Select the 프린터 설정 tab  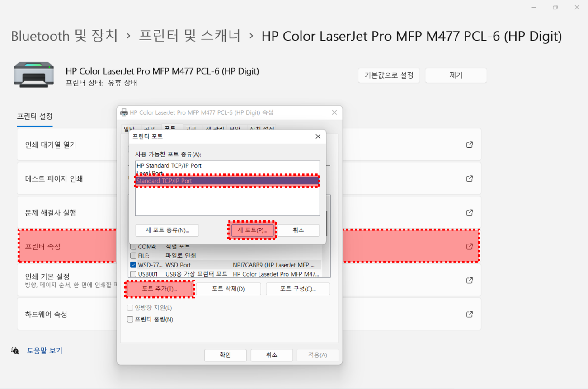(35, 117)
